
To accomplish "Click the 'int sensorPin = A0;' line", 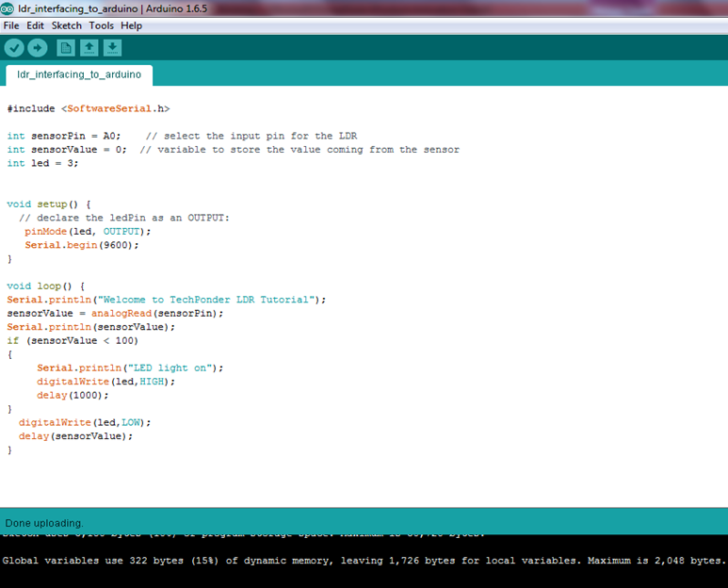I will [64, 136].
